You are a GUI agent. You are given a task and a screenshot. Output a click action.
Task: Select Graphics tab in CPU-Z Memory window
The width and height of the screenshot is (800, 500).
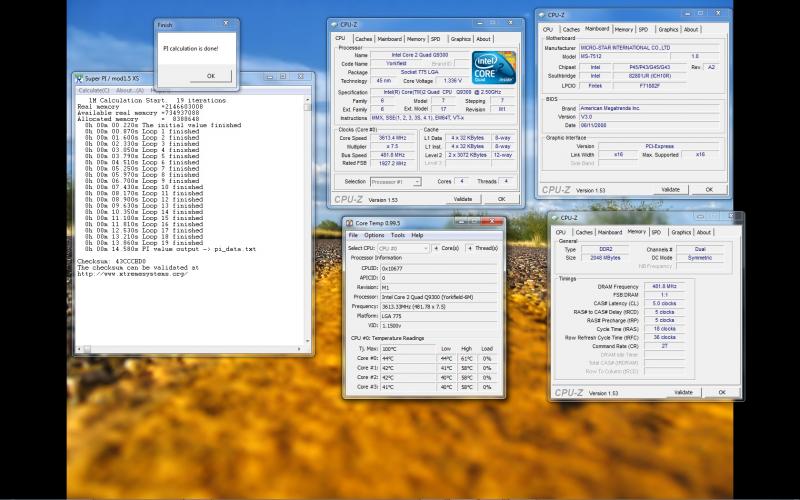[x=681, y=232]
